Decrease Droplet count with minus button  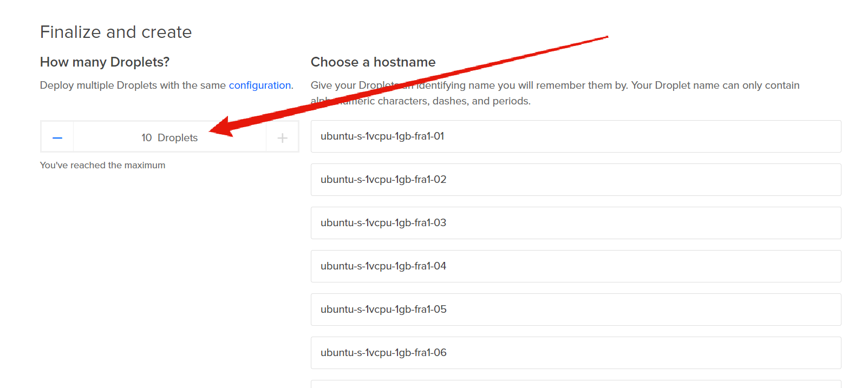click(57, 137)
